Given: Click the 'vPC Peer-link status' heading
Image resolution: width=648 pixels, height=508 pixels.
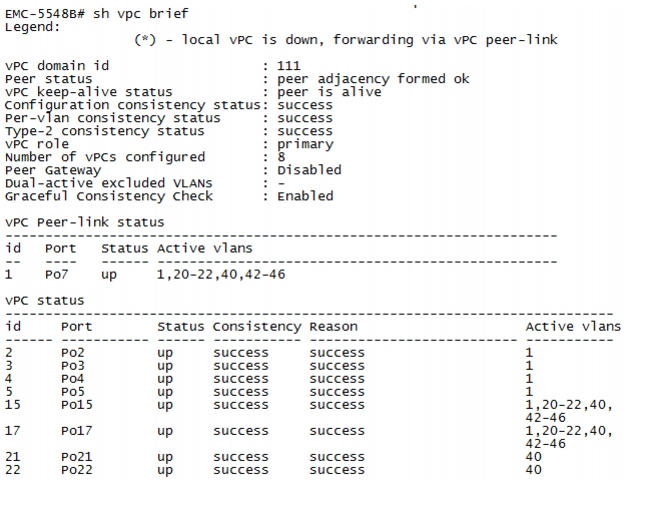Looking at the screenshot, I should click(84, 222).
